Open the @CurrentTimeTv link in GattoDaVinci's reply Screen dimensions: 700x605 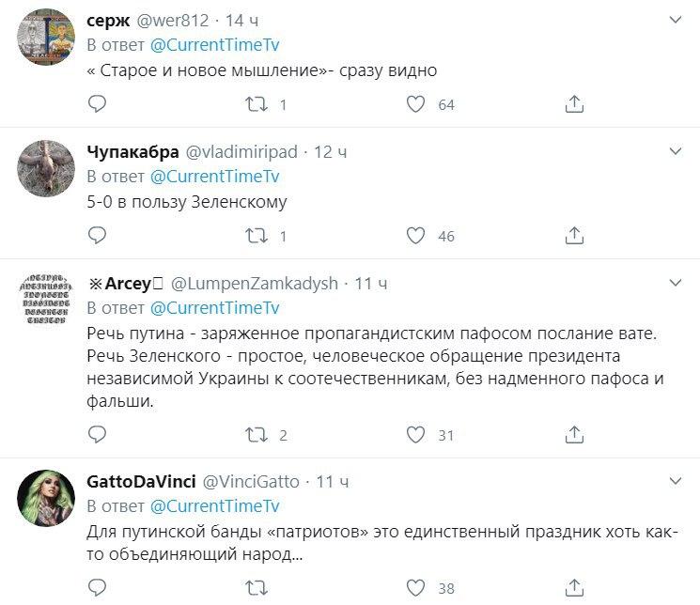[215, 506]
